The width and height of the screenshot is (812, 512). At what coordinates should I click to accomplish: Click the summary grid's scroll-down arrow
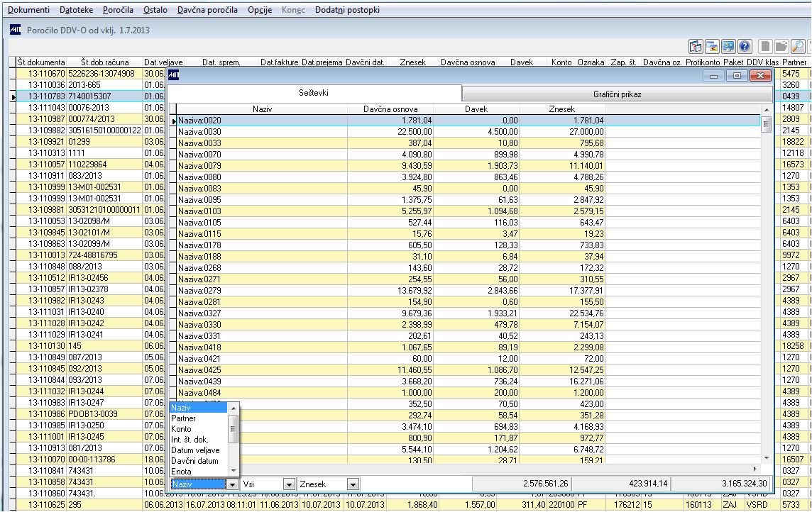click(767, 457)
